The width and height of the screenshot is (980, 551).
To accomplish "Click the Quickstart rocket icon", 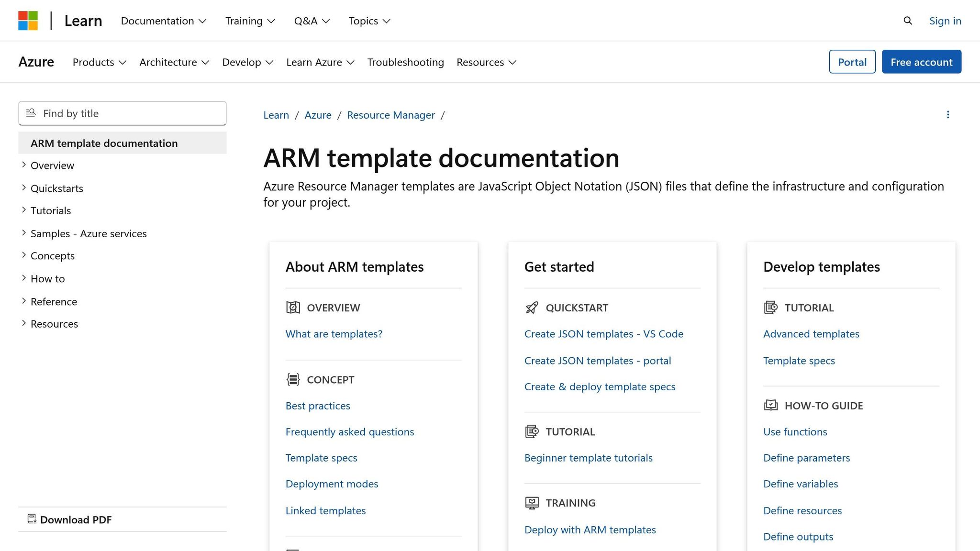I will coord(532,308).
